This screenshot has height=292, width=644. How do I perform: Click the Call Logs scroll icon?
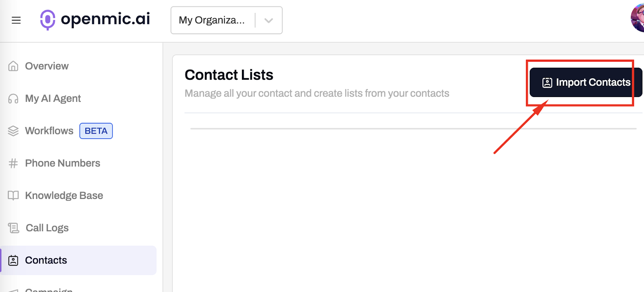click(13, 228)
